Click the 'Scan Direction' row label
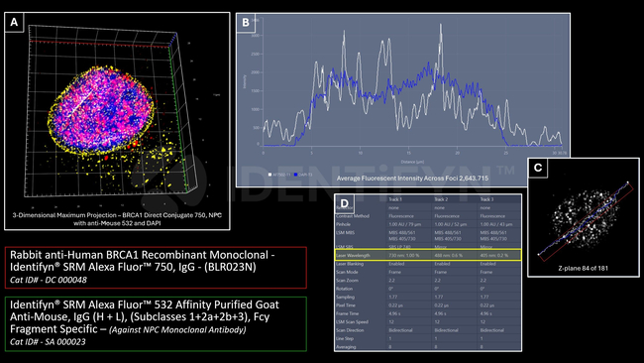The width and height of the screenshot is (644, 363). [351, 330]
